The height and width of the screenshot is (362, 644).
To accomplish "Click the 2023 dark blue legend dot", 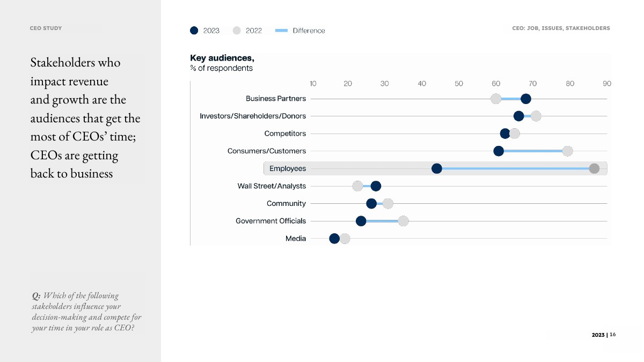I will (194, 31).
